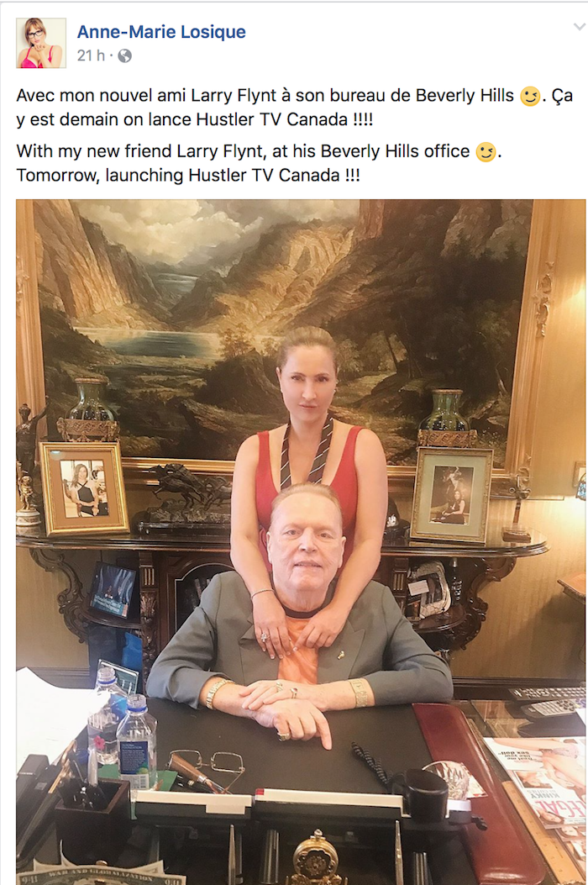Open Anne-Marie Losique's profile picture thumbnail
The height and width of the screenshot is (885, 588).
pyautogui.click(x=41, y=44)
